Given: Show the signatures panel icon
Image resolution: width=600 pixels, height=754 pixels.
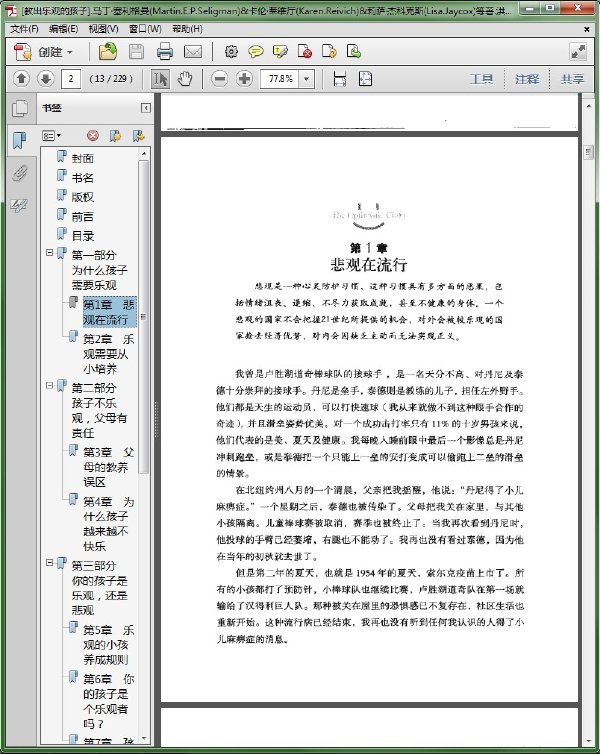Looking at the screenshot, I should (x=20, y=206).
